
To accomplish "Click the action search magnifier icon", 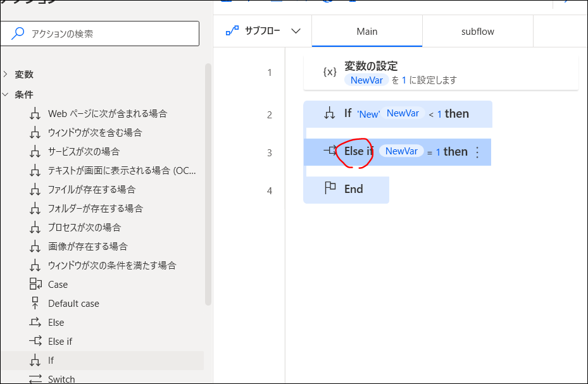I will coord(18,34).
